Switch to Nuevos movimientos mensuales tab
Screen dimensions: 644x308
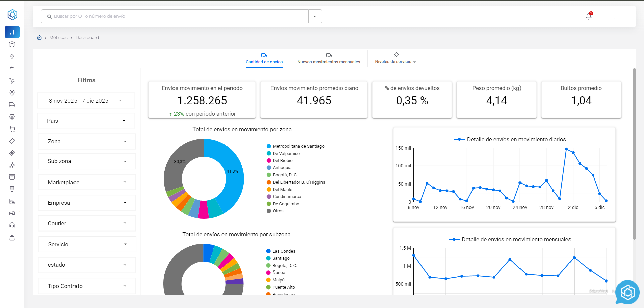[329, 59]
